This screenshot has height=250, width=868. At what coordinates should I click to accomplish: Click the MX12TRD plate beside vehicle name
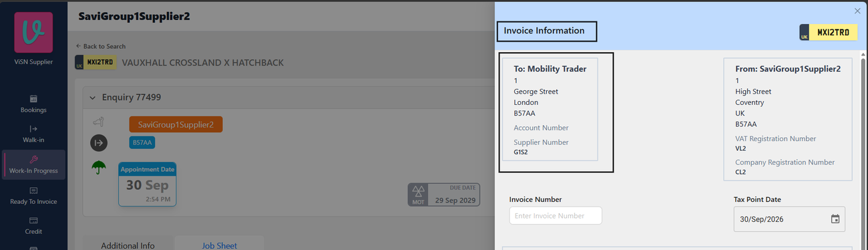(x=95, y=62)
